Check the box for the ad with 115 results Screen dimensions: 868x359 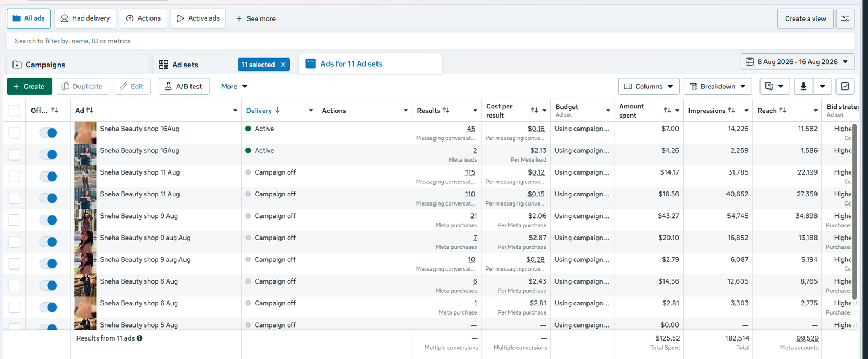[15, 176]
